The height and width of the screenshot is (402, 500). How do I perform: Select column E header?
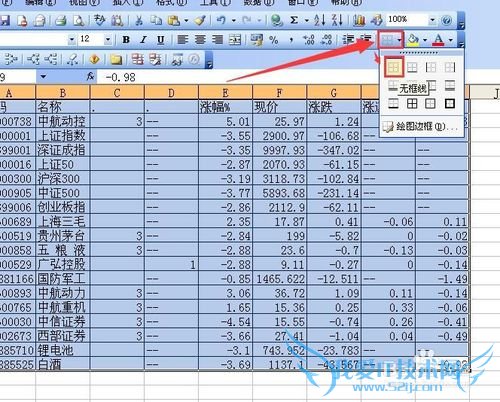pyautogui.click(x=225, y=93)
